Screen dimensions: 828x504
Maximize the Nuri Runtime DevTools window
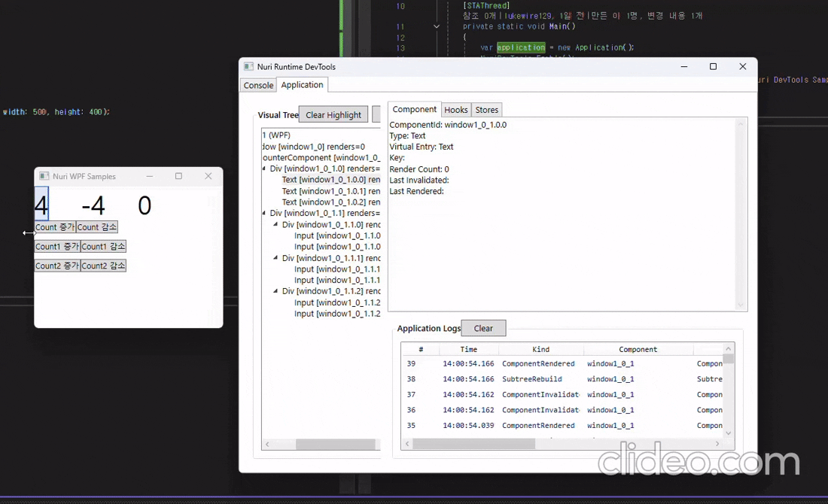coord(713,66)
